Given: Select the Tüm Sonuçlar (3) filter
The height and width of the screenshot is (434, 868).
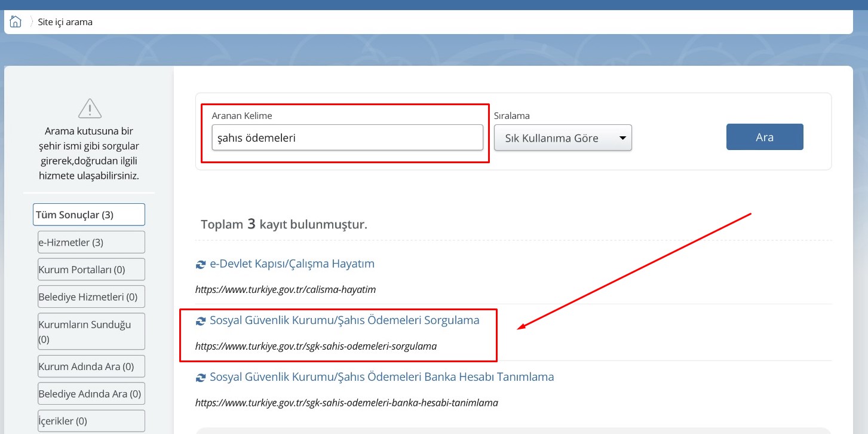Looking at the screenshot, I should pos(89,215).
